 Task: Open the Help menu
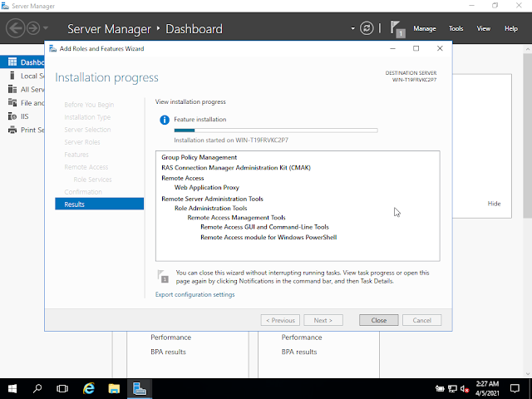(511, 28)
